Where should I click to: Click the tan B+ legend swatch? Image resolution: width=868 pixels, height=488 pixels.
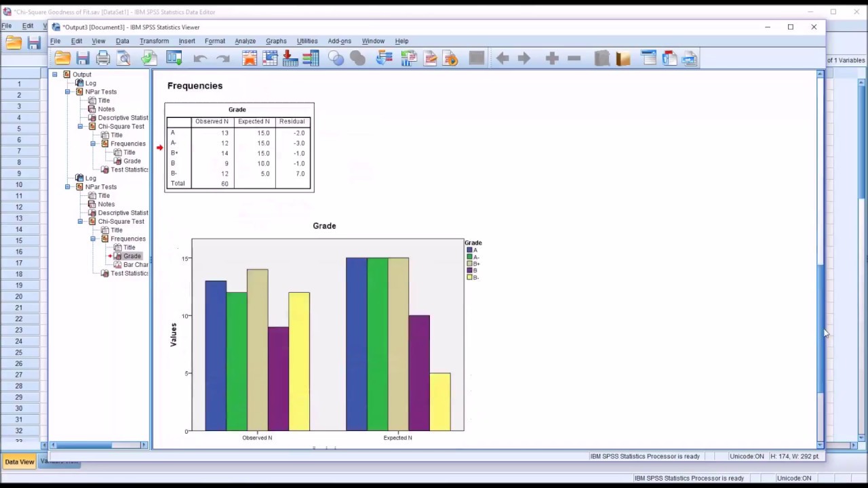pos(469,264)
